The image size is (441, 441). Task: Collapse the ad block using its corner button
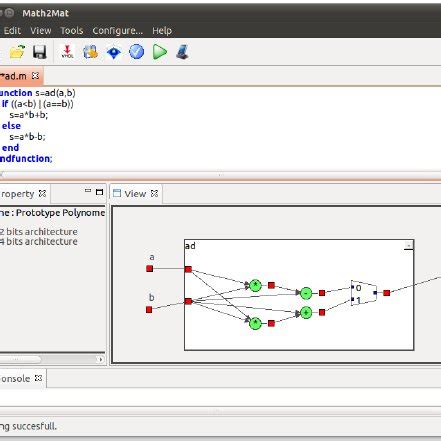(x=409, y=246)
